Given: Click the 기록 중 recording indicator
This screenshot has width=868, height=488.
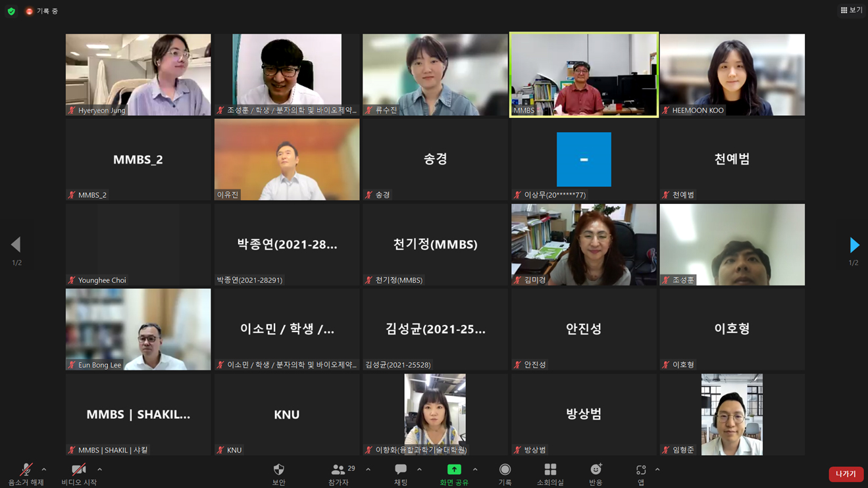Looking at the screenshot, I should pyautogui.click(x=41, y=11).
